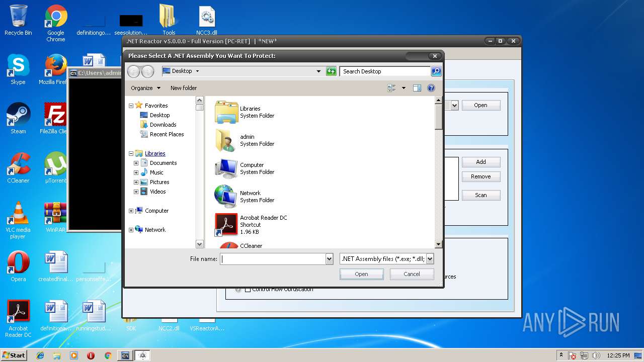Screen dimensions: 644x362
Task: Open dialog help question mark icon
Action: [x=431, y=88]
